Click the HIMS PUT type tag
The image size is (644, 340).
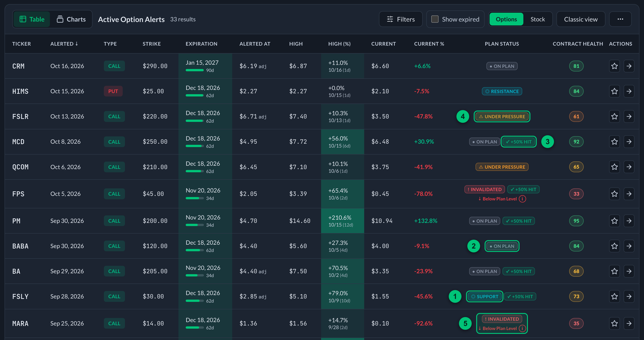click(113, 91)
